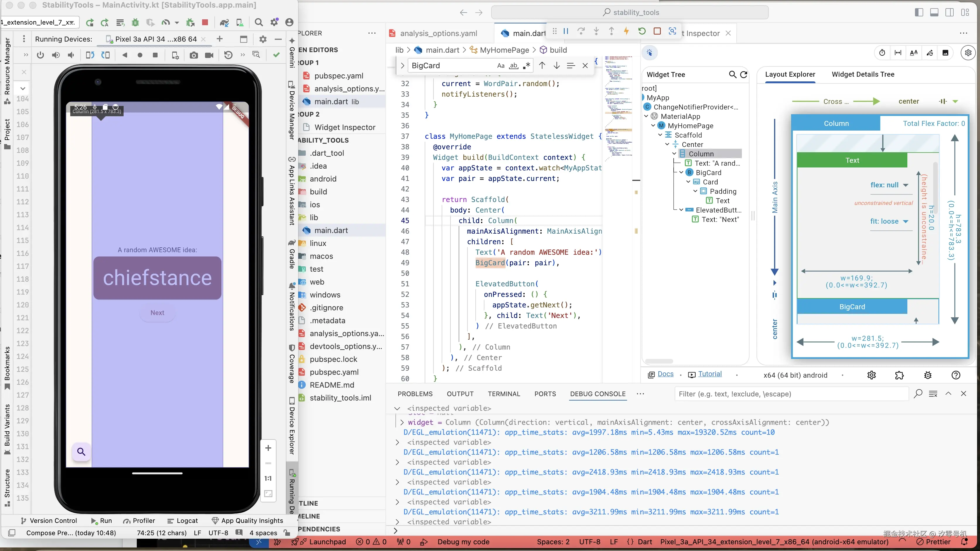Toggle select widget mode in inspector

coord(650,53)
